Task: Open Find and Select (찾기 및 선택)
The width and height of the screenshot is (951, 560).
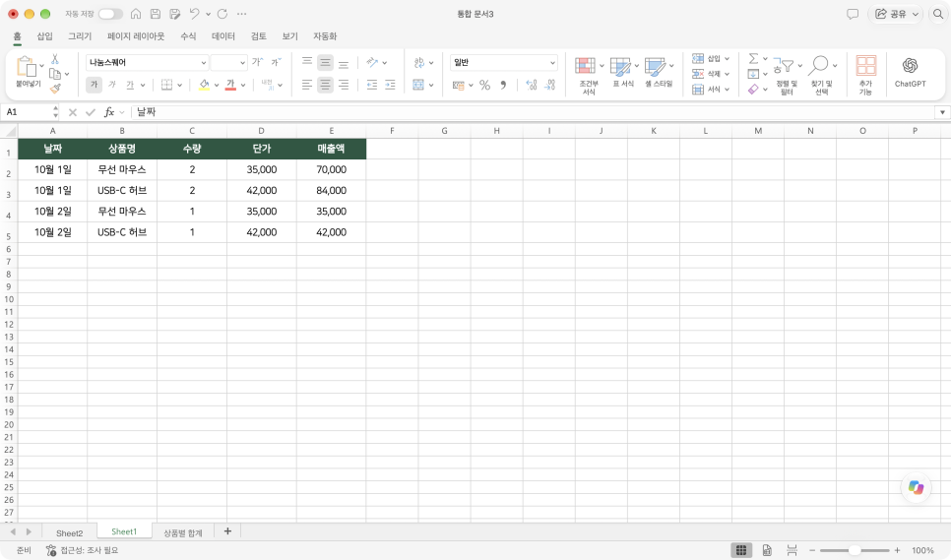Action: (x=822, y=75)
